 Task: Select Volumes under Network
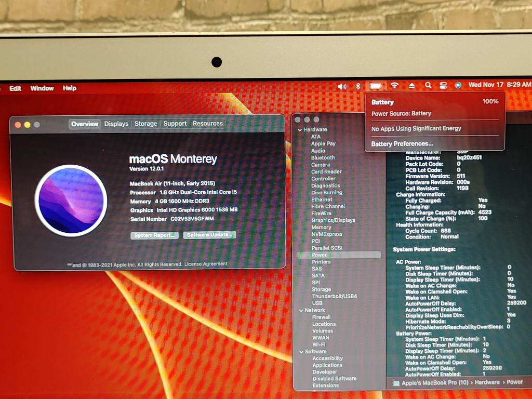pyautogui.click(x=323, y=331)
